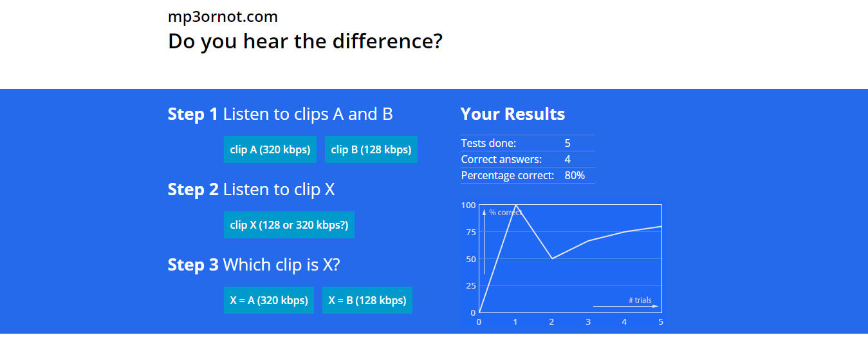Click the chart dip at trial 2
Image resolution: width=868 pixels, height=344 pixels.
pos(552,258)
